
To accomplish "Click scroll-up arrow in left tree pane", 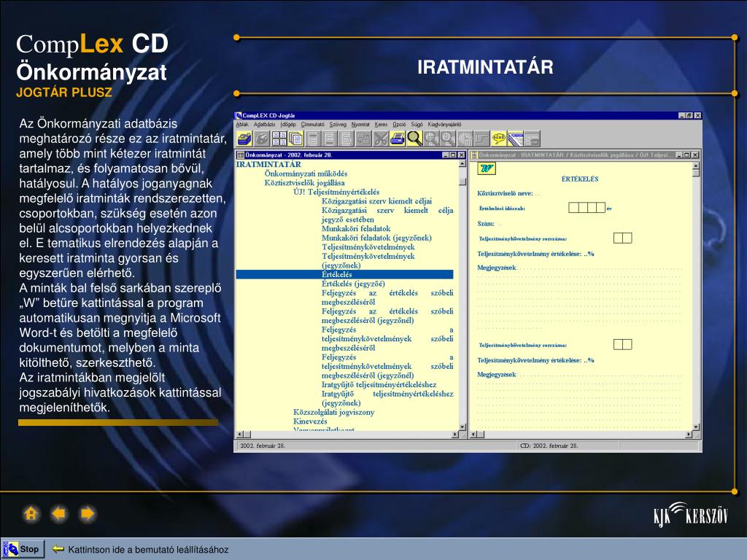I will 462,164.
